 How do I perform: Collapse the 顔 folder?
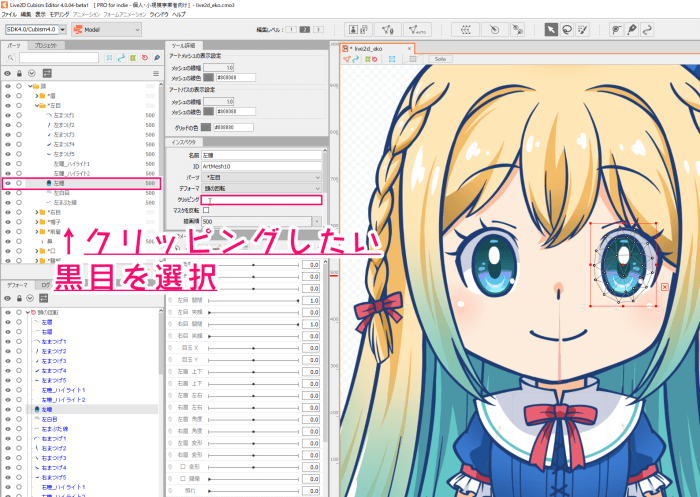(30, 86)
